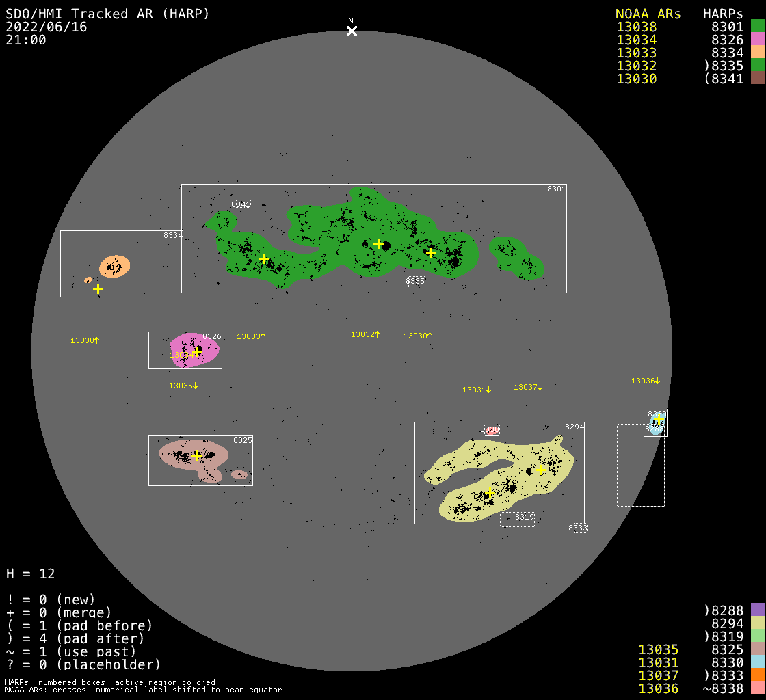Click the large orange patch in HARP 8334
The height and width of the screenshot is (700, 766).
point(114,266)
